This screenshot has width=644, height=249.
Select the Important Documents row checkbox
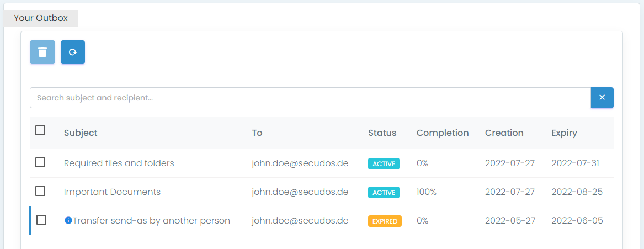coord(40,191)
